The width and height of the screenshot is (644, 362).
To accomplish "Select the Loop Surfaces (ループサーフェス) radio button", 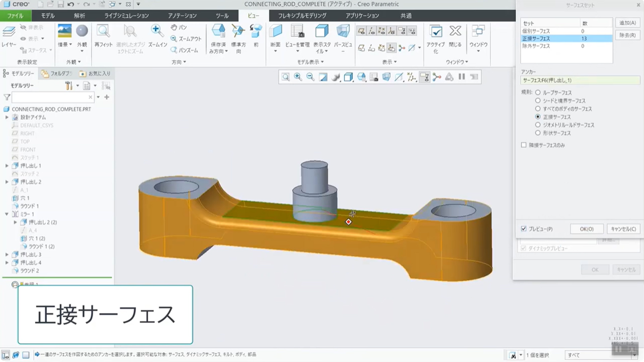I will pyautogui.click(x=538, y=93).
